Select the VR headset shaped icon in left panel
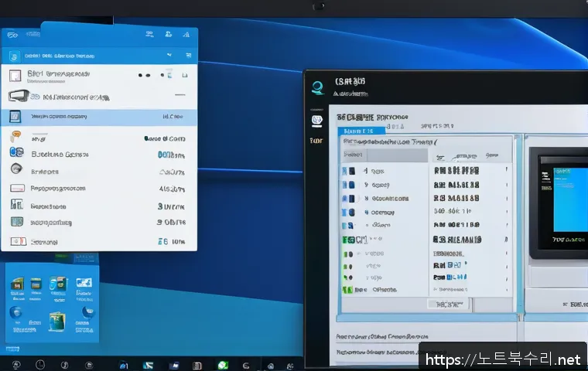 19,96
